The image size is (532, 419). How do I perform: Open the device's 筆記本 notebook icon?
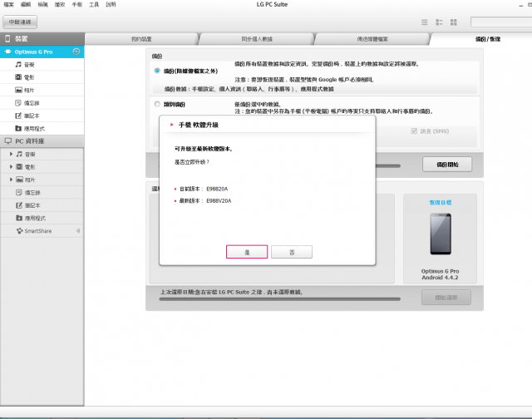coord(18,116)
